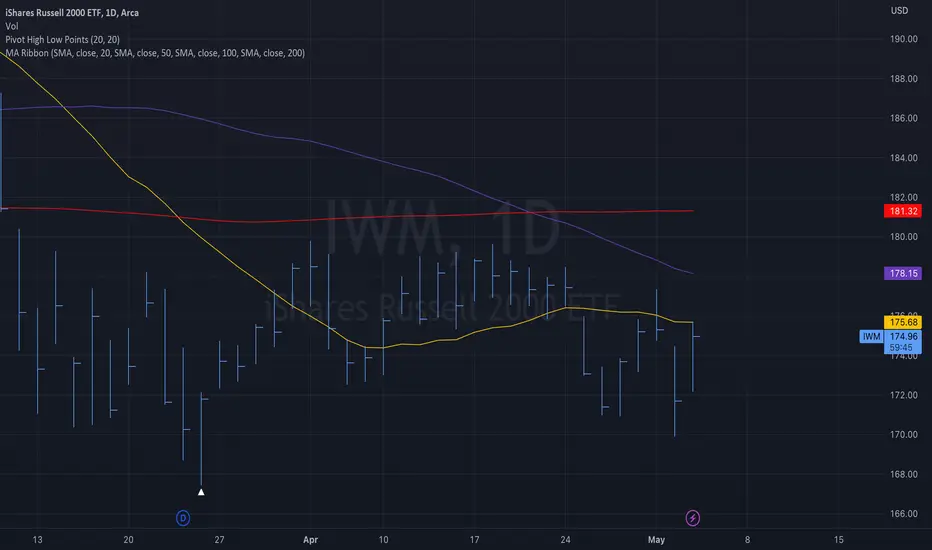
Task: Click the May date on time axis
Action: coord(656,540)
